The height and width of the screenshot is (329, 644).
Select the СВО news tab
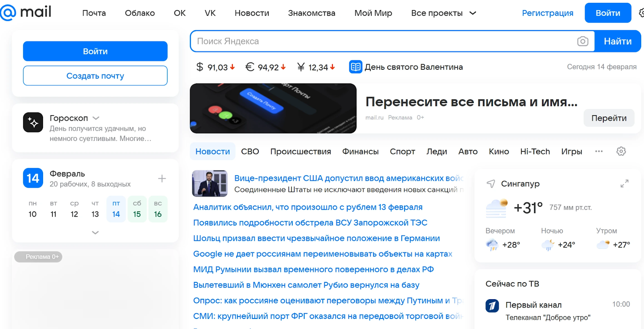pos(250,151)
